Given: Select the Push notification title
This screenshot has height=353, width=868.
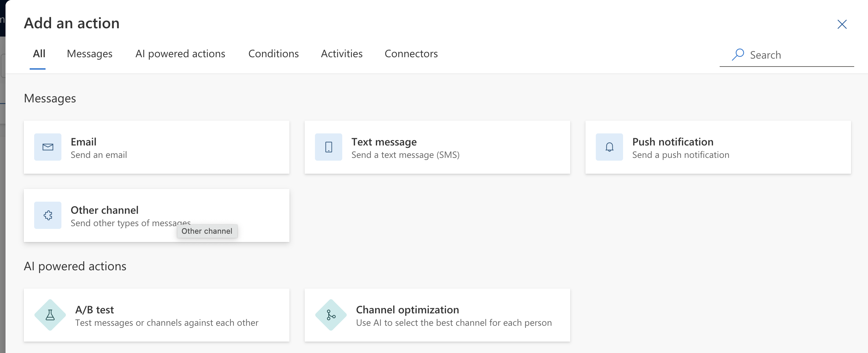Looking at the screenshot, I should tap(673, 142).
